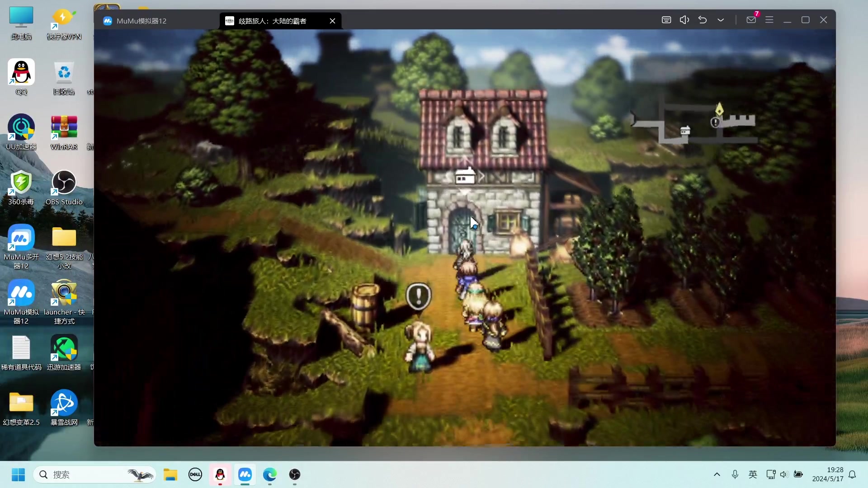Image resolution: width=868 pixels, height=488 pixels.
Task: Click the MuMu volume speaker icon
Action: tap(684, 20)
